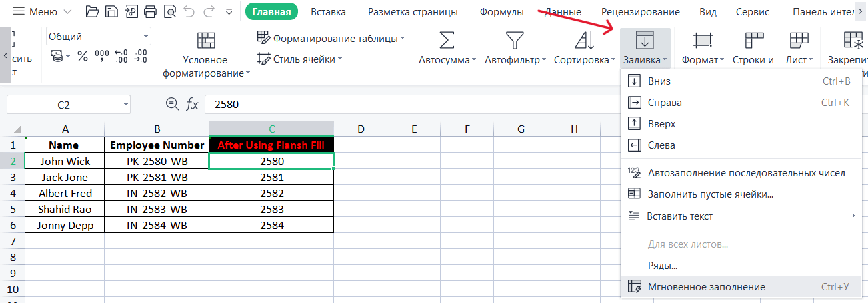Image resolution: width=868 pixels, height=303 pixels.
Task: Select Мгновенное заполнение flash fill
Action: click(741, 287)
